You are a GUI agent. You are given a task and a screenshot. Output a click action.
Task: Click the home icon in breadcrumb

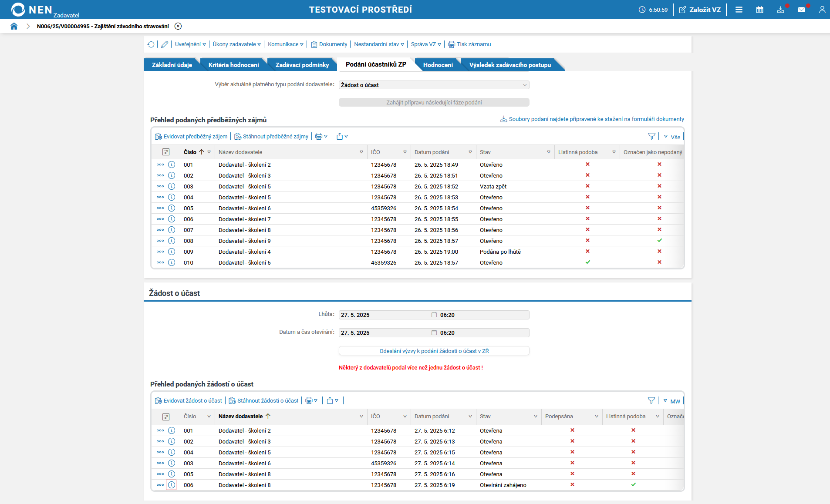[14, 26]
